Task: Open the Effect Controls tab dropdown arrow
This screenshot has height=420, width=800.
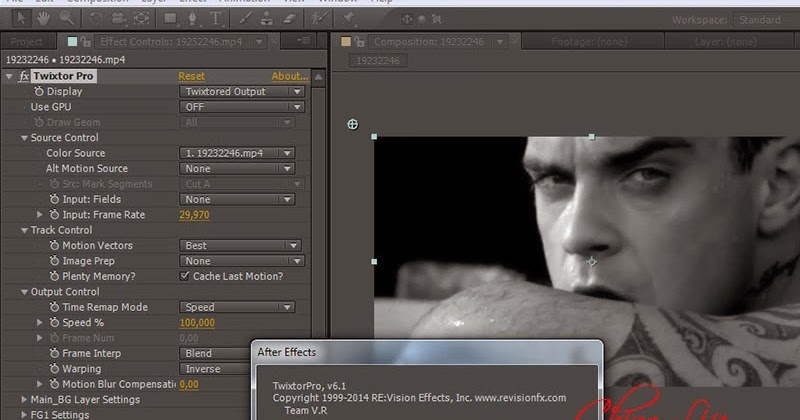Action: [x=259, y=42]
